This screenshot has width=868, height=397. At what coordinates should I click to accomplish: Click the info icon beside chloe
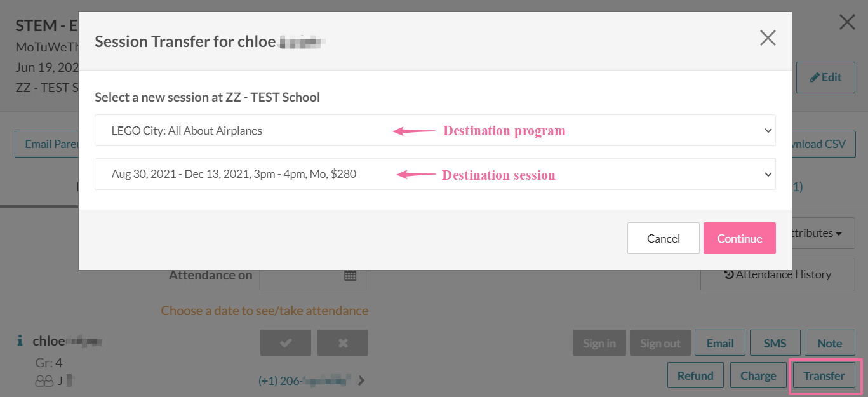(20, 341)
